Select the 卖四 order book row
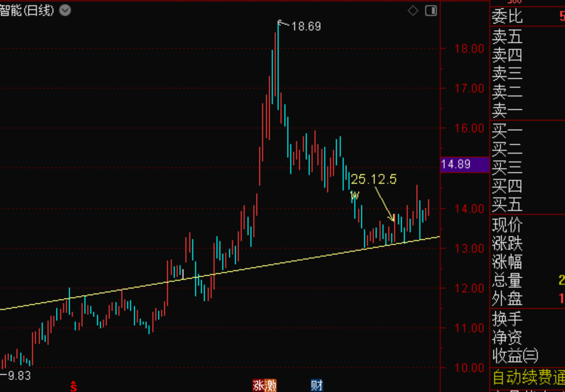 tap(527, 55)
